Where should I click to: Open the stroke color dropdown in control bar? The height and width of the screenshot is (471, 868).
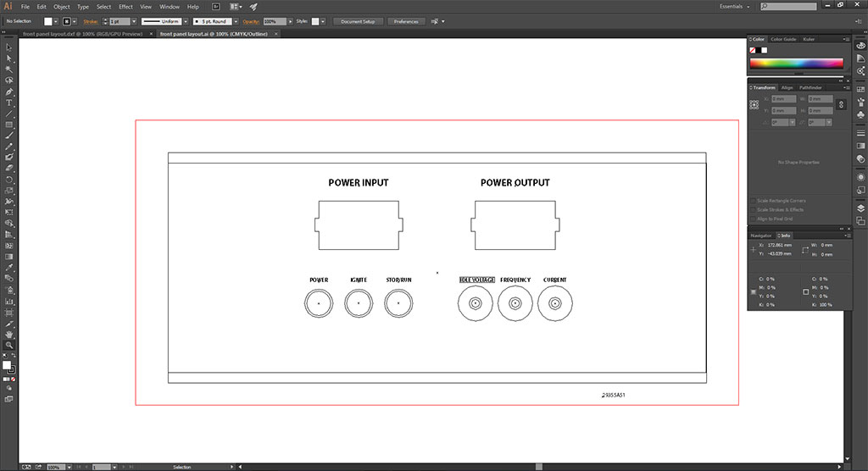click(75, 21)
